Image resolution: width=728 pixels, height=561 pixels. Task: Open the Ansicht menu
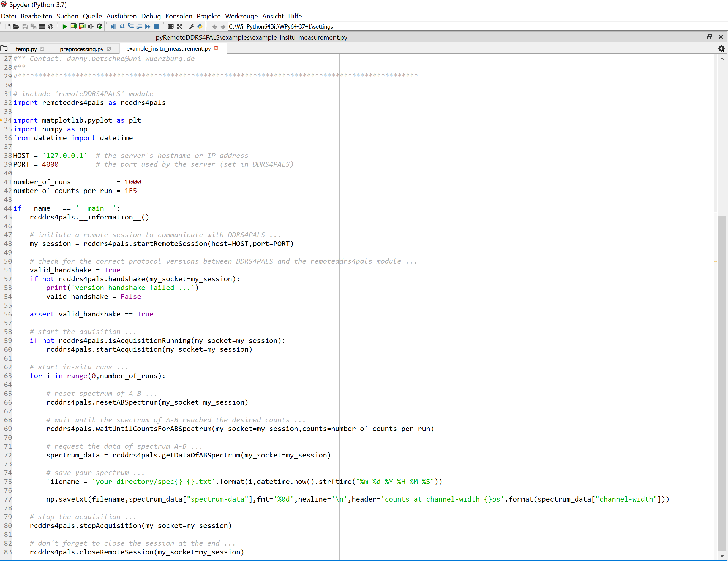click(x=273, y=16)
